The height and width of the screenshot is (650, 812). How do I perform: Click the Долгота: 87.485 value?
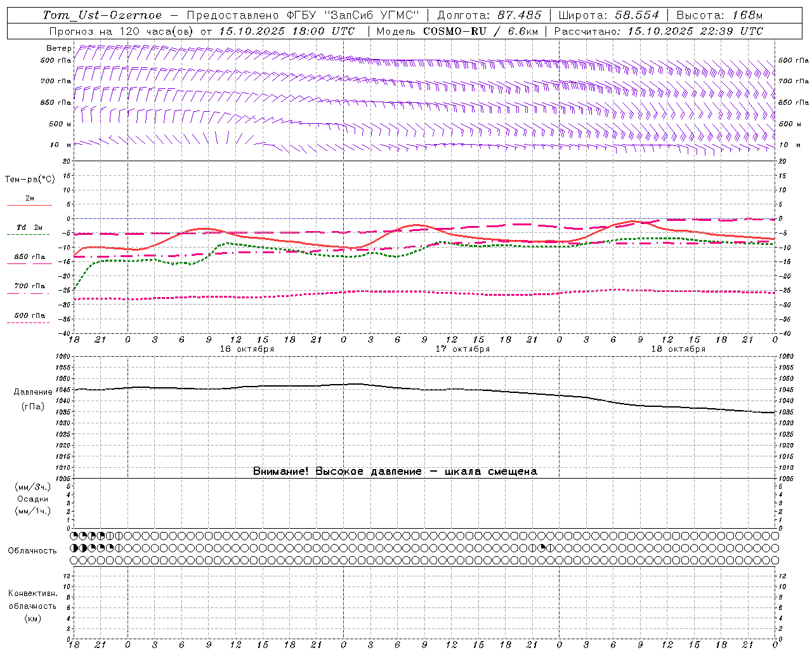tap(489, 15)
